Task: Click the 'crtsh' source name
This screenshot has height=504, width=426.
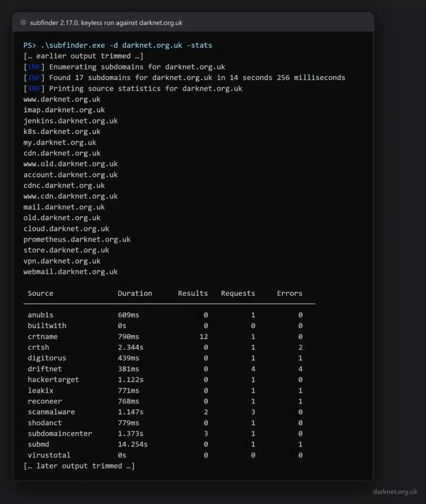Action: 38,347
